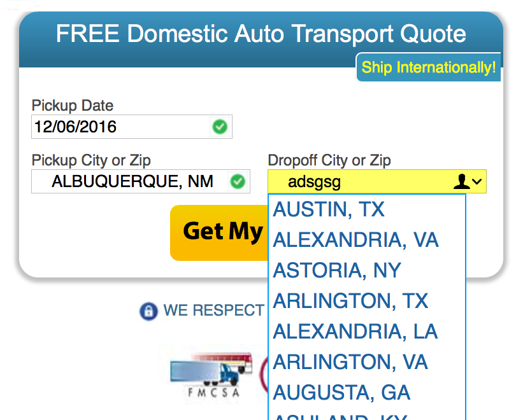Click into the Pickup City or Zip field
This screenshot has height=420, width=516.
(131, 182)
